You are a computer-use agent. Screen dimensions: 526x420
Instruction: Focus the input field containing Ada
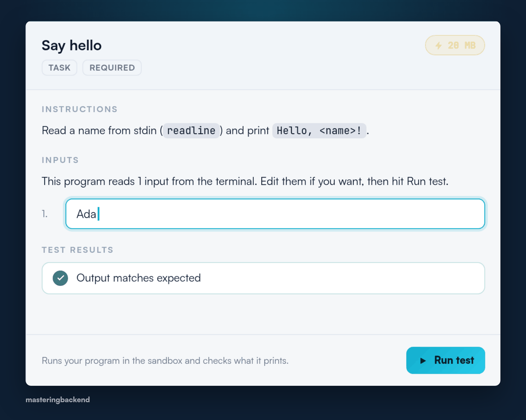pyautogui.click(x=275, y=214)
